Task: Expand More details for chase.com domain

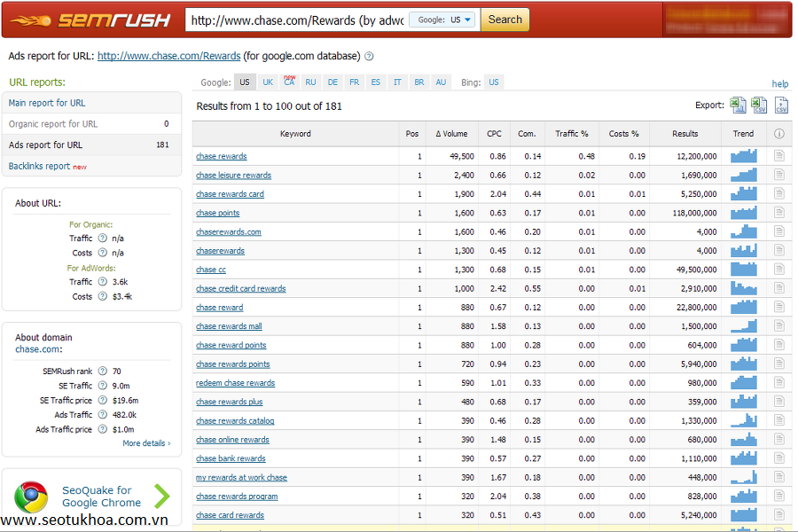Action: click(146, 443)
